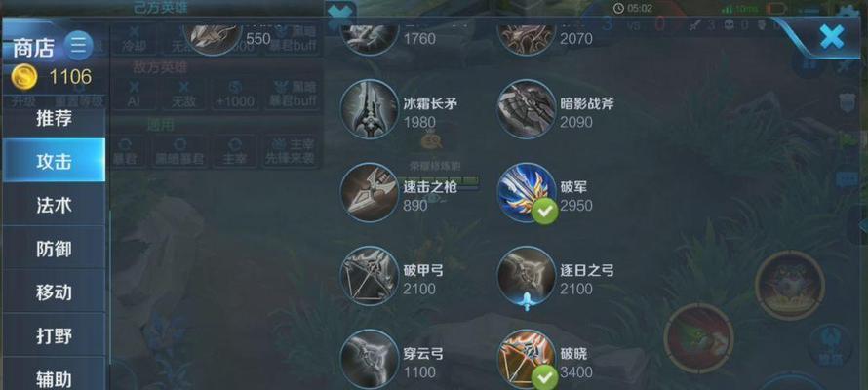Select the 破甲弓 bow icon

pos(370,276)
